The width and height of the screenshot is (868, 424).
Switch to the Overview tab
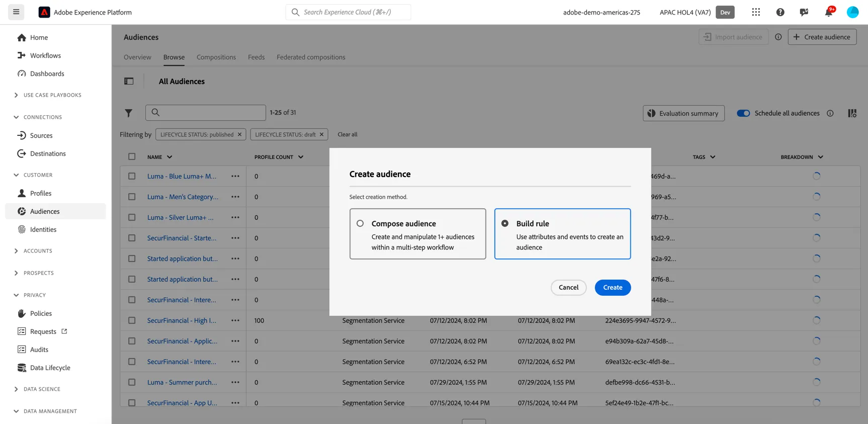click(137, 57)
